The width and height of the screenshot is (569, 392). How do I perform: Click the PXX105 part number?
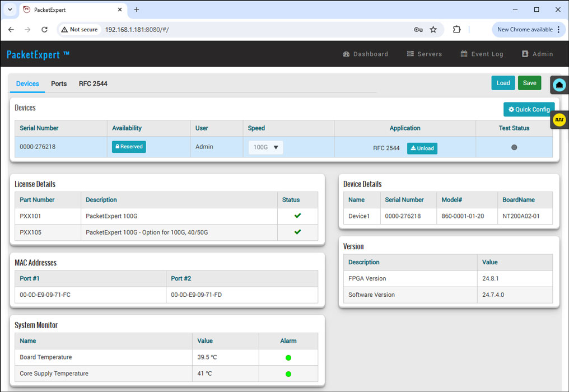(30, 232)
